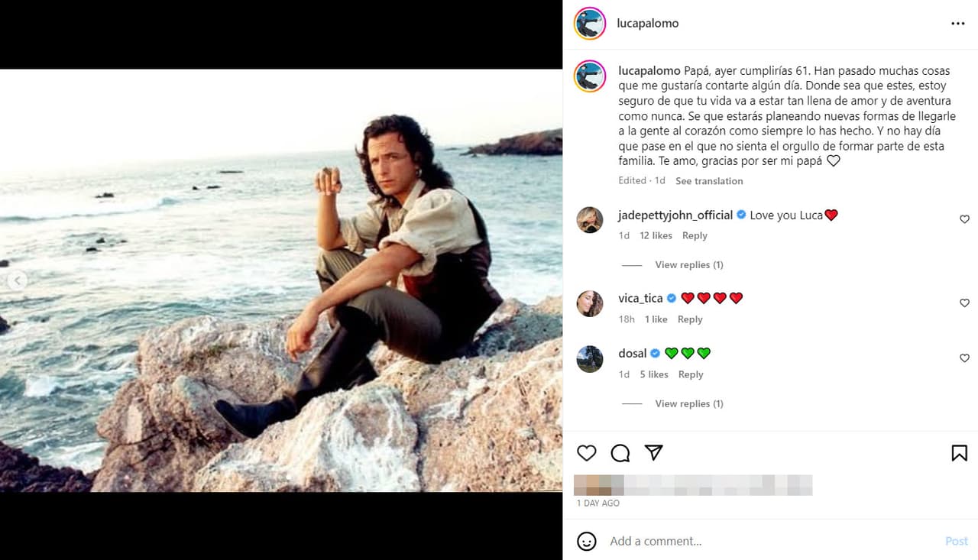The height and width of the screenshot is (560, 978).
Task: Open the emoji picker in the comment box
Action: 586,541
